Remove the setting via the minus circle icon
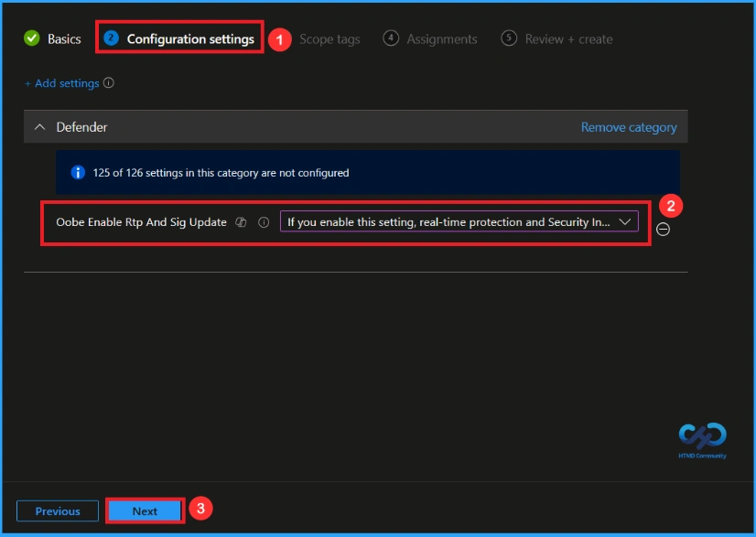756x537 pixels. 663,229
